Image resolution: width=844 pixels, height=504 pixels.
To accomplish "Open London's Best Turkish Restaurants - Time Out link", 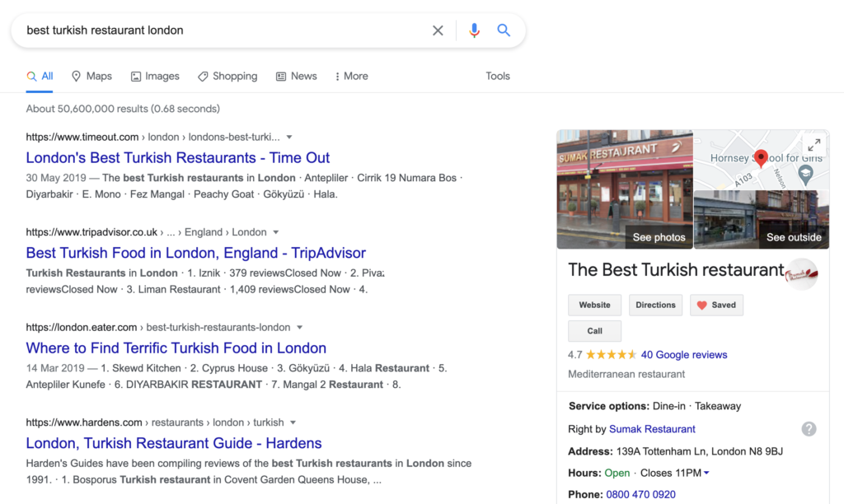I will pos(178,157).
